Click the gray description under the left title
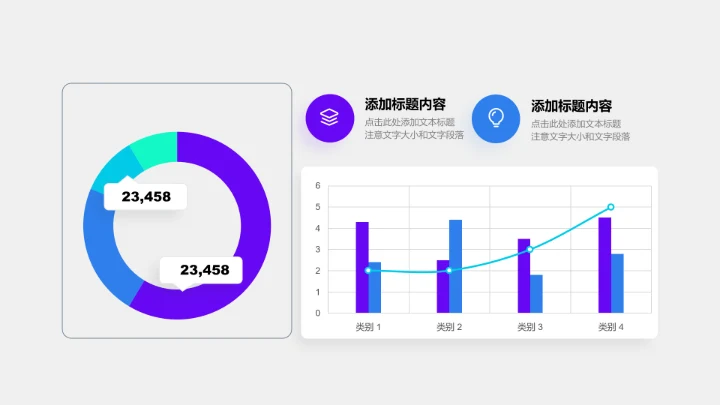 (414, 128)
